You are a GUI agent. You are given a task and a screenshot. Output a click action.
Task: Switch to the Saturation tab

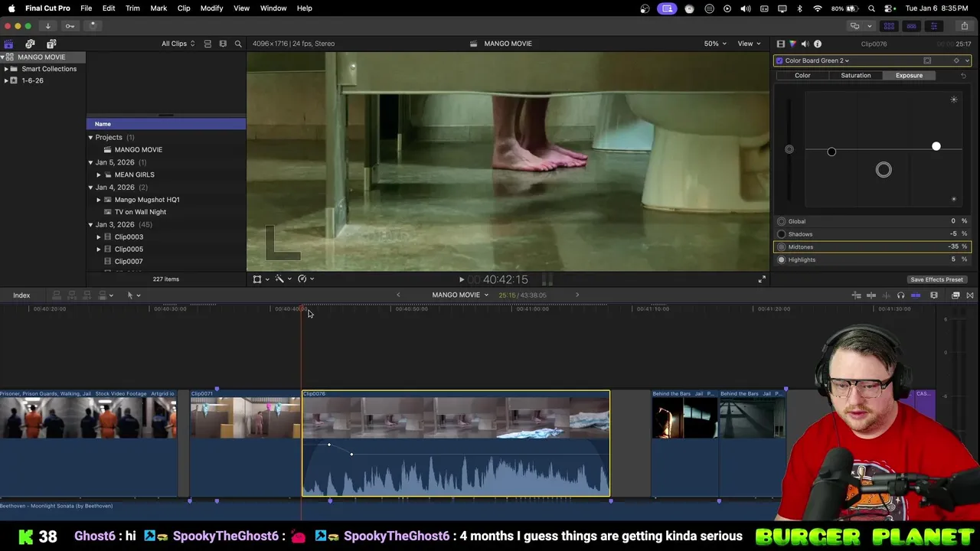(x=855, y=76)
